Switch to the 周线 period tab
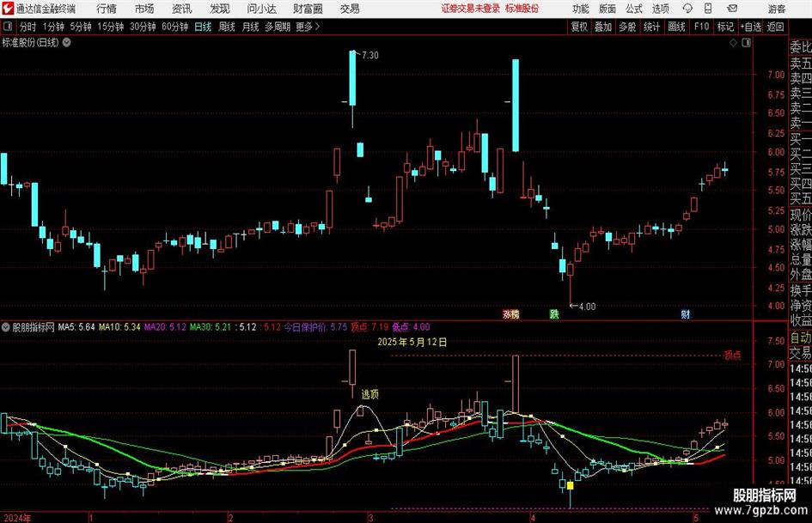 226,27
